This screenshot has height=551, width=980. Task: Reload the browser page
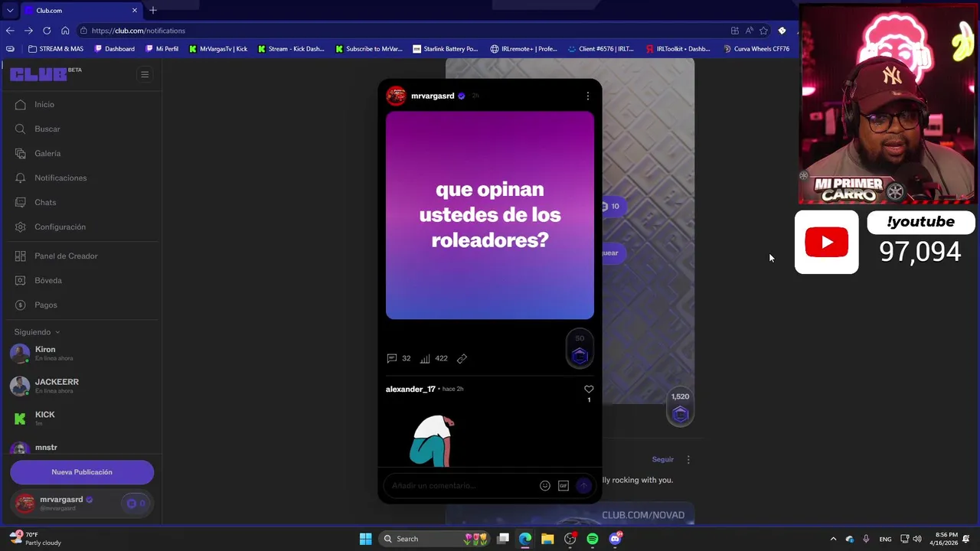(47, 31)
